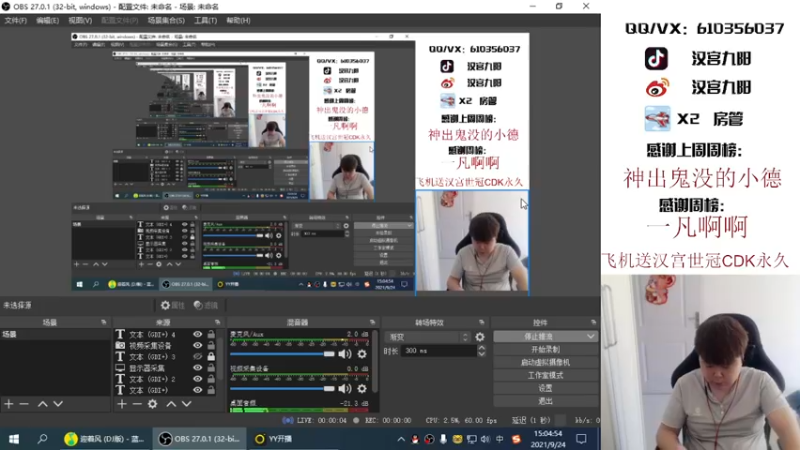Move the scene up in the 场景 panel
Screen dimensions: 800x450
pyautogui.click(x=43, y=404)
